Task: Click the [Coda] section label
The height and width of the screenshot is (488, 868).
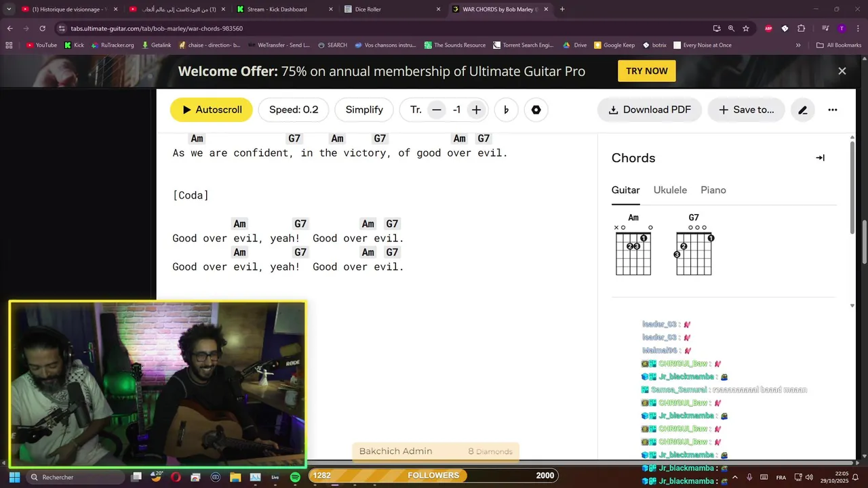Action: [x=191, y=195]
